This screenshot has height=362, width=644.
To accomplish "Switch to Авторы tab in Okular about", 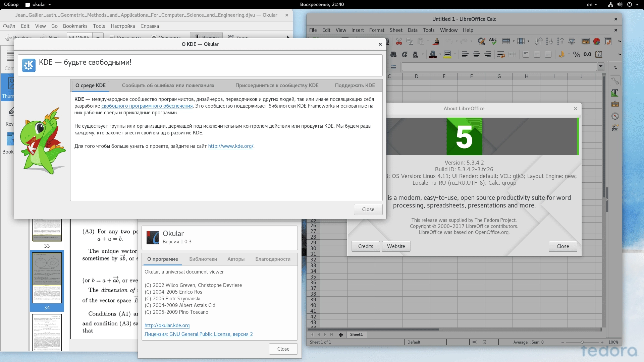I will [x=236, y=259].
